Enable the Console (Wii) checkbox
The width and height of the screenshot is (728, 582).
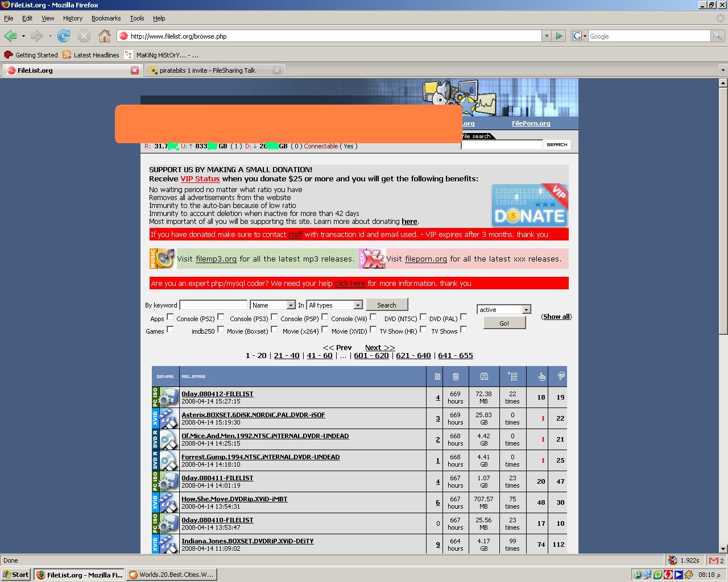coord(373,317)
